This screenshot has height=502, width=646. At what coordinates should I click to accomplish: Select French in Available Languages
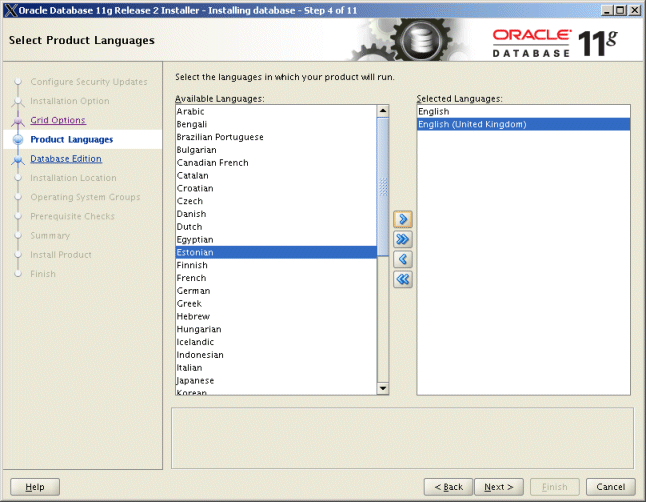[276, 278]
